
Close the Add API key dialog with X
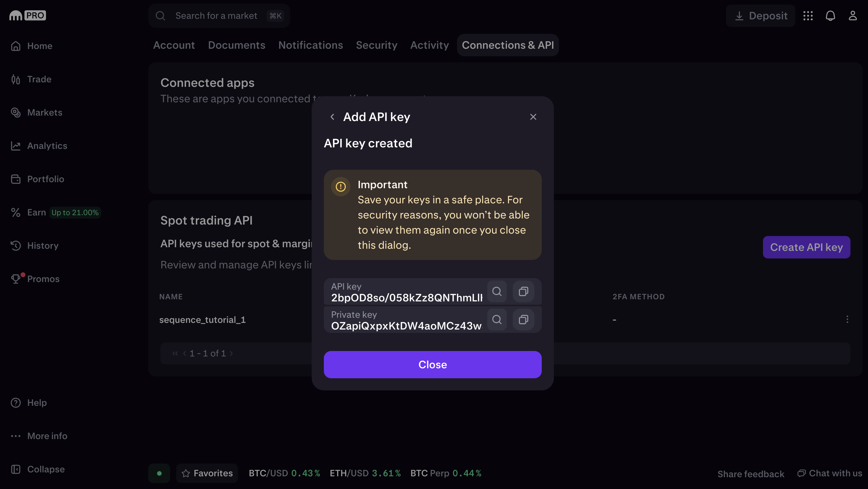[x=533, y=117]
